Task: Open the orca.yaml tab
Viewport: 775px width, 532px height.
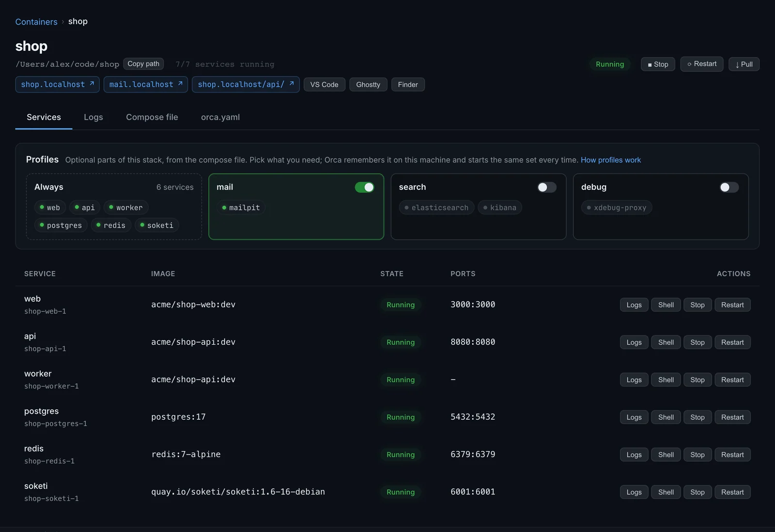Action: point(220,117)
